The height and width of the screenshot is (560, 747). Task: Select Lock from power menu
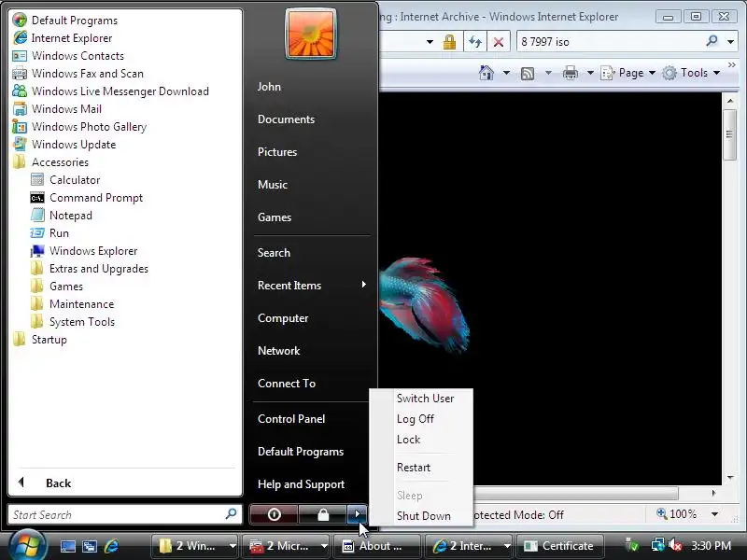pyautogui.click(x=409, y=439)
